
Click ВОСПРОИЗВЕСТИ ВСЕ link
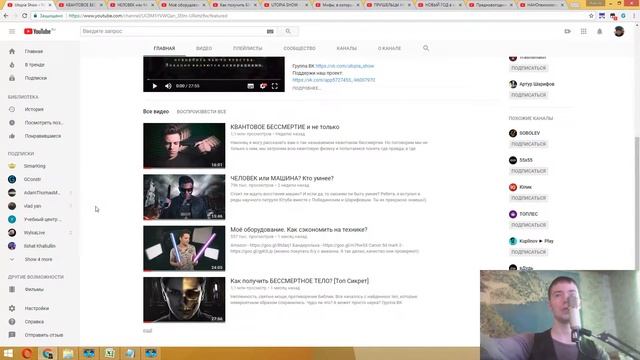tap(201, 111)
